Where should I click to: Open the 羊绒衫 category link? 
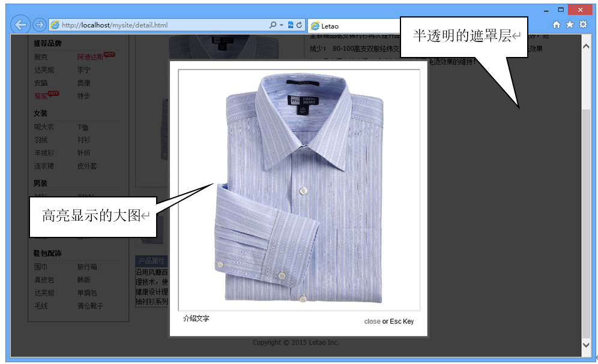[x=44, y=153]
